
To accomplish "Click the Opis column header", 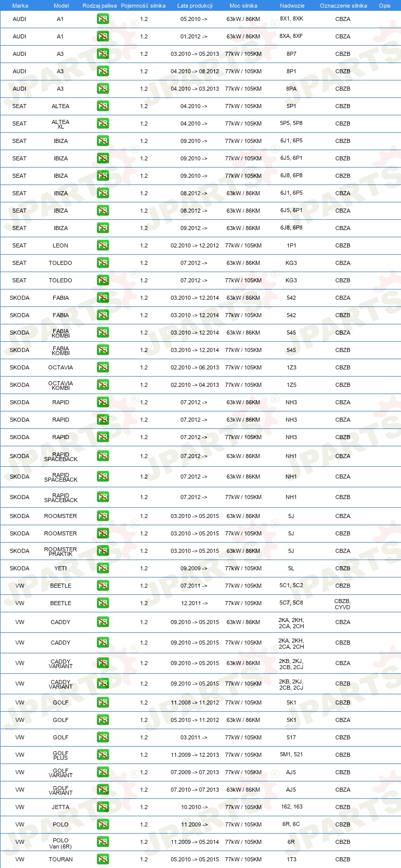I will (x=385, y=6).
